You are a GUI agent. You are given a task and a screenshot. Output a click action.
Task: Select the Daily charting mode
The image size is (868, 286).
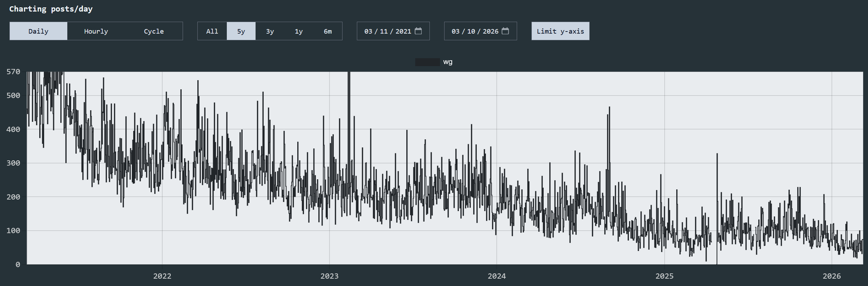(x=38, y=31)
